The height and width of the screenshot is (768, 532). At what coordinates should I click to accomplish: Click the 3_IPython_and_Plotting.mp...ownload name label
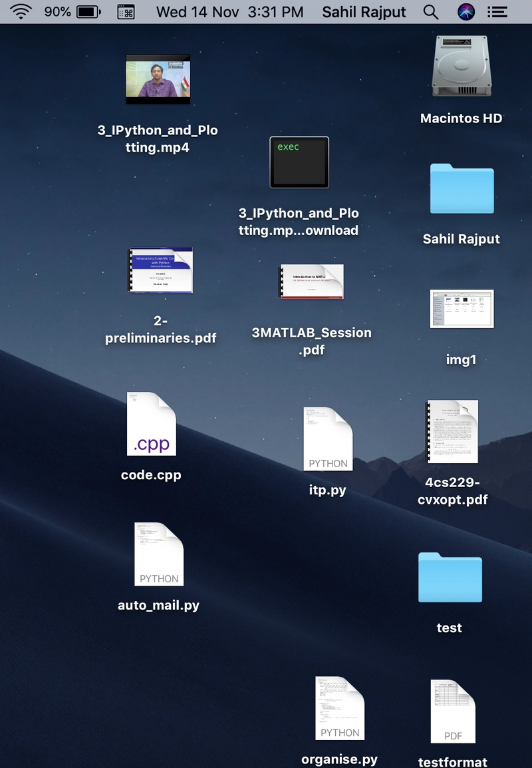tap(299, 222)
